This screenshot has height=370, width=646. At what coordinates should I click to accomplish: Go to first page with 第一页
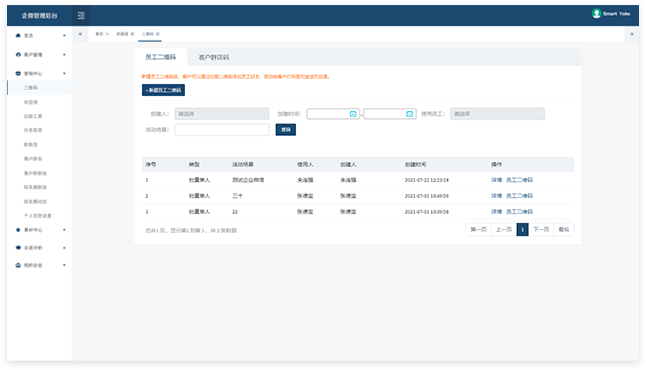479,229
